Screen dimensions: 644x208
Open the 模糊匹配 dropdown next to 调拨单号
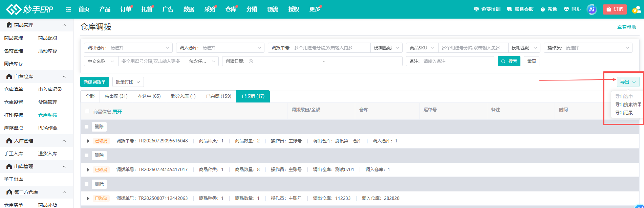(x=386, y=48)
